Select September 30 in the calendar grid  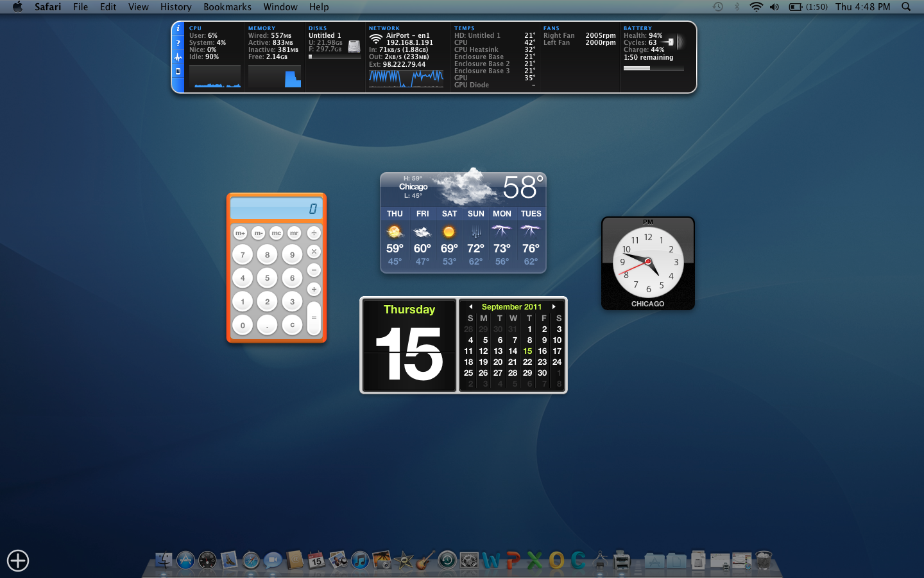pyautogui.click(x=542, y=373)
